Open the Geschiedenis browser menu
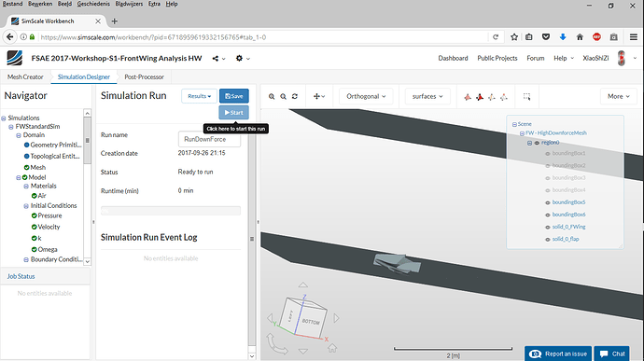Viewport: 644px width, 361px height. 93,4
